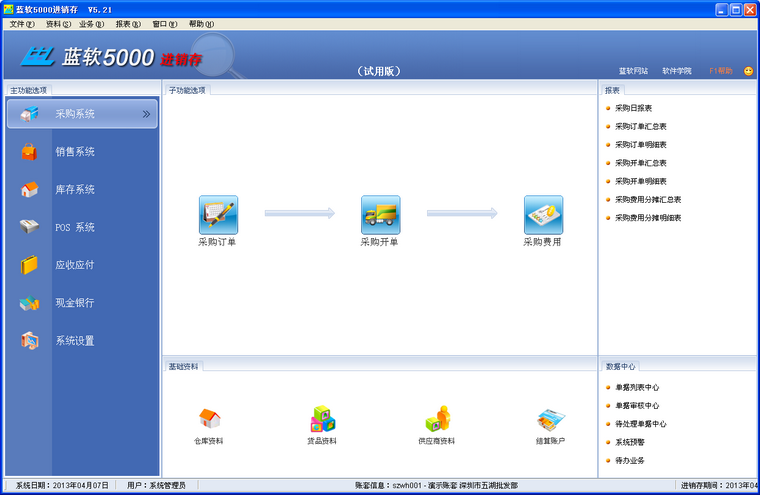Viewport: 760px width, 495px height.
Task: Open the 采购开单明细表 report
Action: pos(640,181)
